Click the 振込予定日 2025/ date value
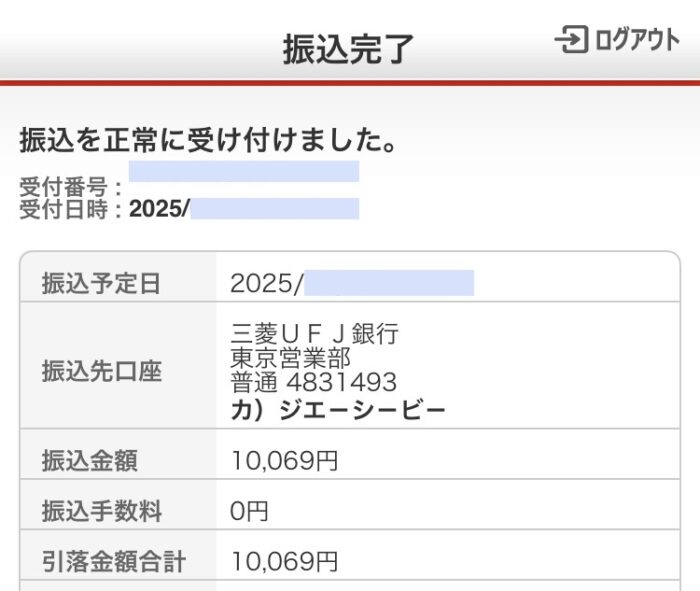Viewport: 700px width, 591px height. click(x=352, y=283)
